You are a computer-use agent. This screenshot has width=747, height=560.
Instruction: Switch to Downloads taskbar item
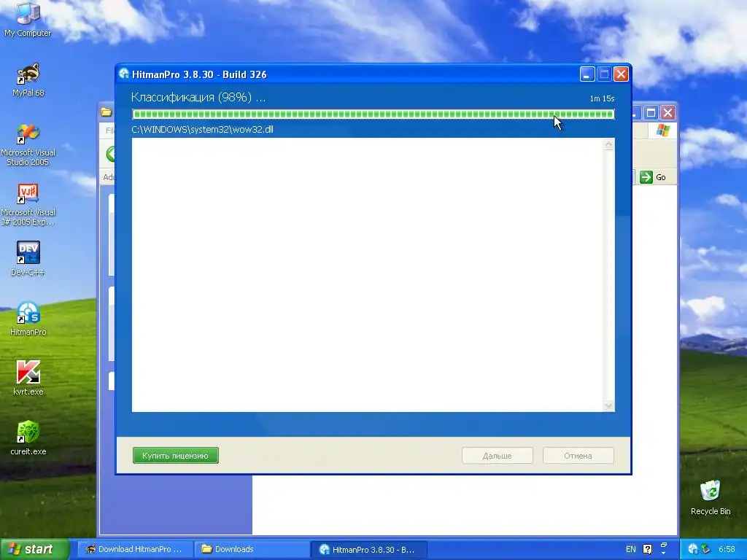252,549
